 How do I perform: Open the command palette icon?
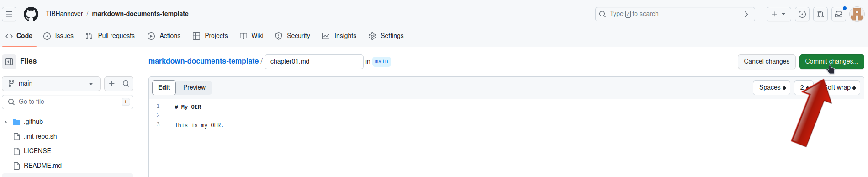click(x=748, y=14)
